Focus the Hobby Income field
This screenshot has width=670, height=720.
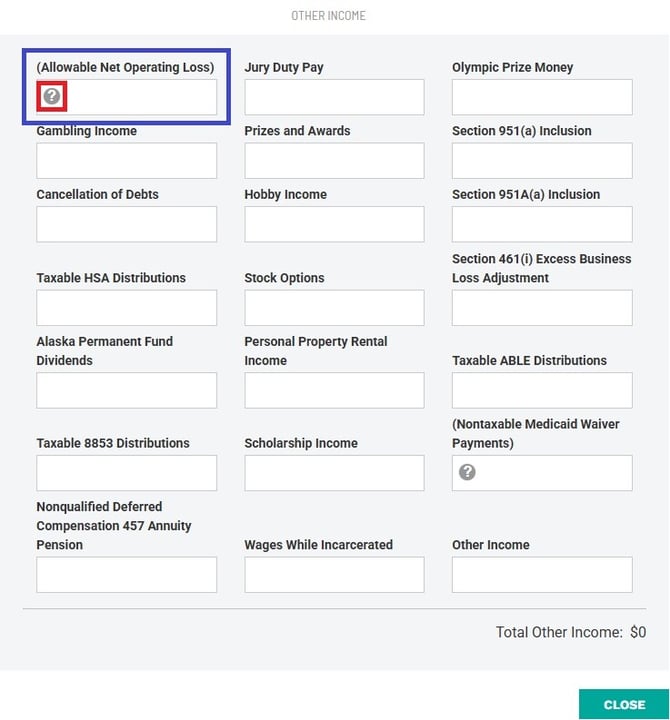pyautogui.click(x=334, y=224)
